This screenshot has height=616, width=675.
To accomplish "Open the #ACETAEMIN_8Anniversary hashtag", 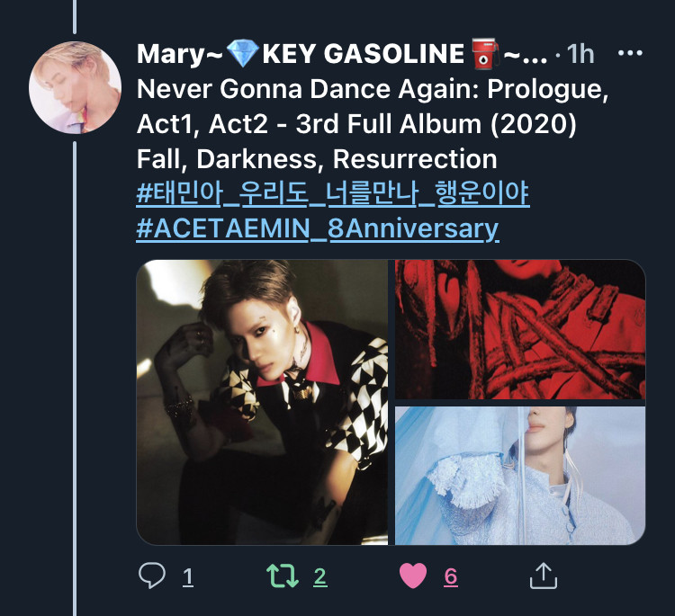I will [x=318, y=228].
